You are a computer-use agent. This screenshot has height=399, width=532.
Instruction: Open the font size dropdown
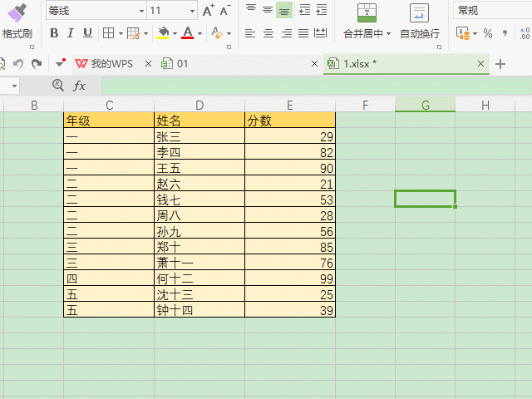[192, 11]
